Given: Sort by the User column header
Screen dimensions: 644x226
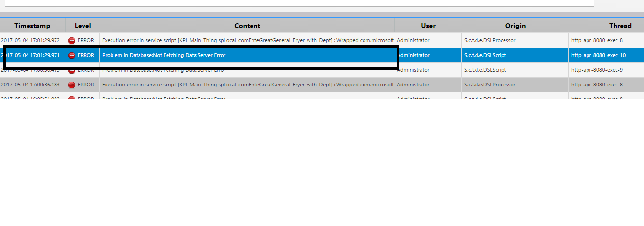Looking at the screenshot, I should 428,26.
